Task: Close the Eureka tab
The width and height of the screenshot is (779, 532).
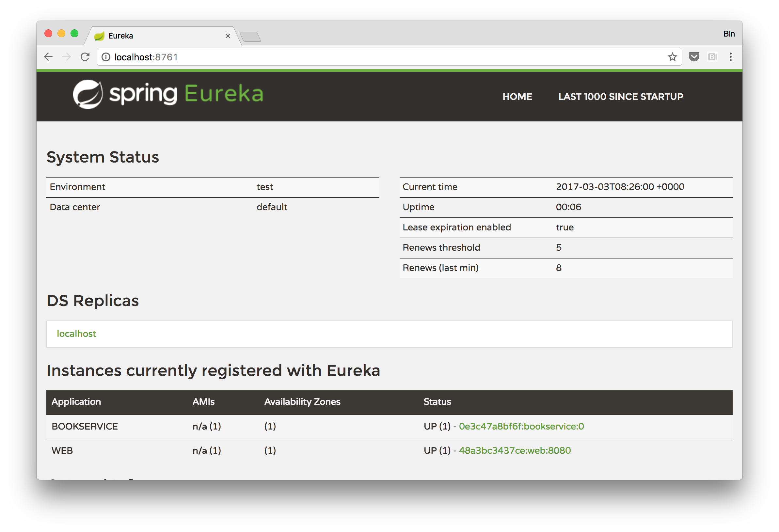Action: [228, 36]
